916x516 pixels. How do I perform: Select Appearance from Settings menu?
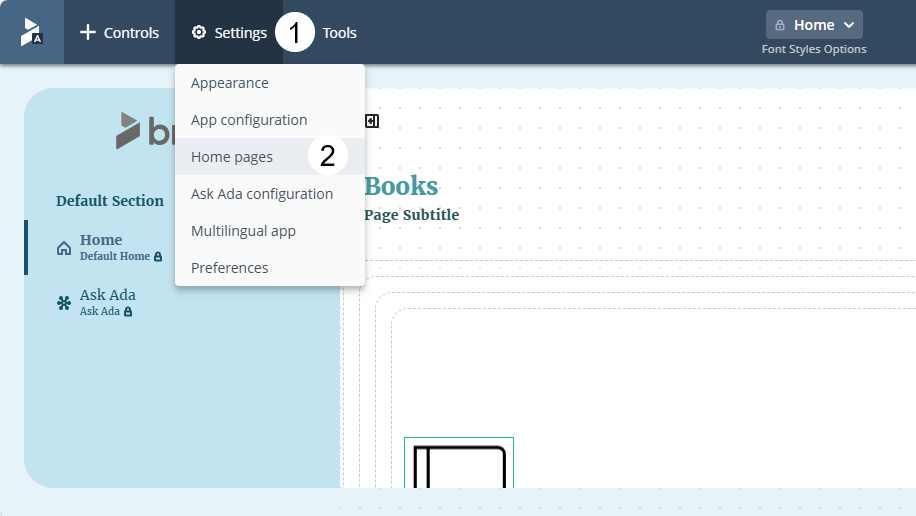click(270, 83)
